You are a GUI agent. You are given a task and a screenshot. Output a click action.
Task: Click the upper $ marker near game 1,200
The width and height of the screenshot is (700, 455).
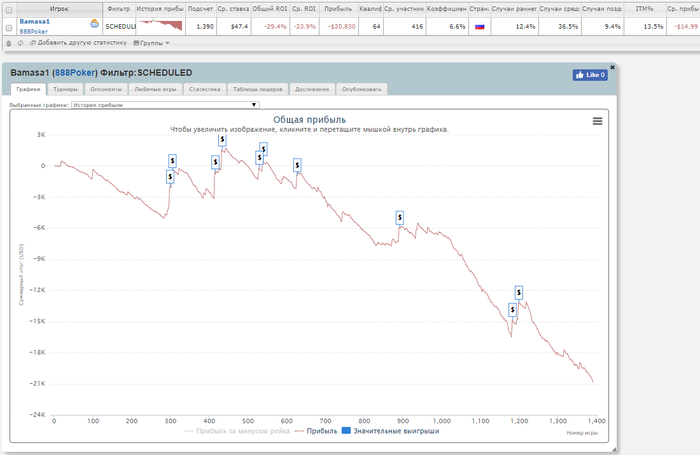pos(519,292)
